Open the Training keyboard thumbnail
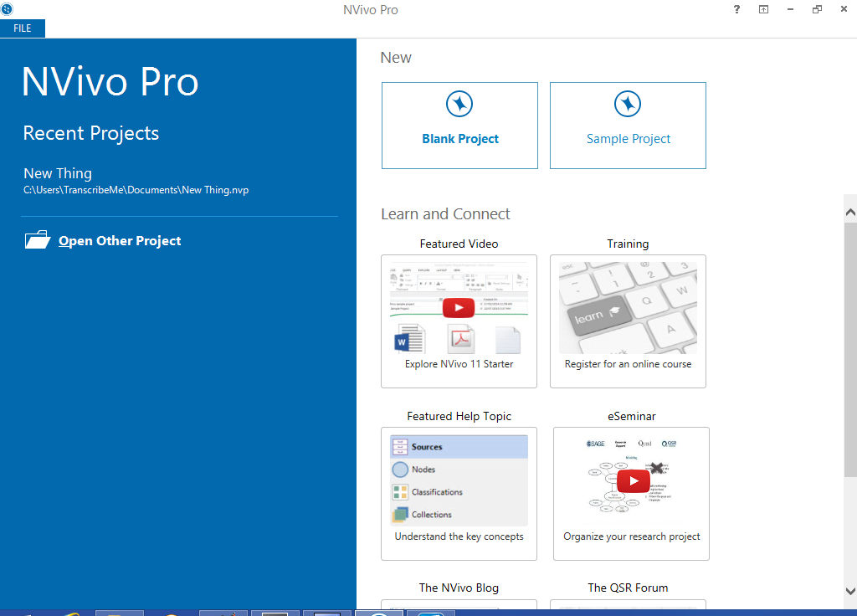 tap(628, 308)
